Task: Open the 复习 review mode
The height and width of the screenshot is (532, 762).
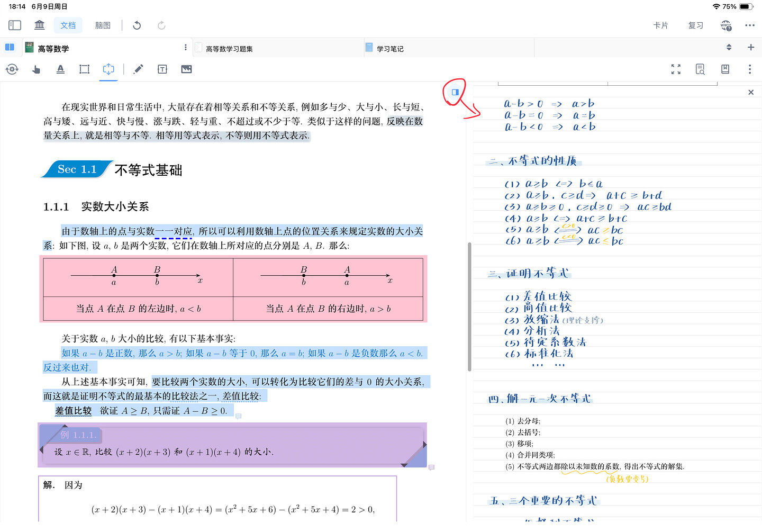Action: point(696,25)
